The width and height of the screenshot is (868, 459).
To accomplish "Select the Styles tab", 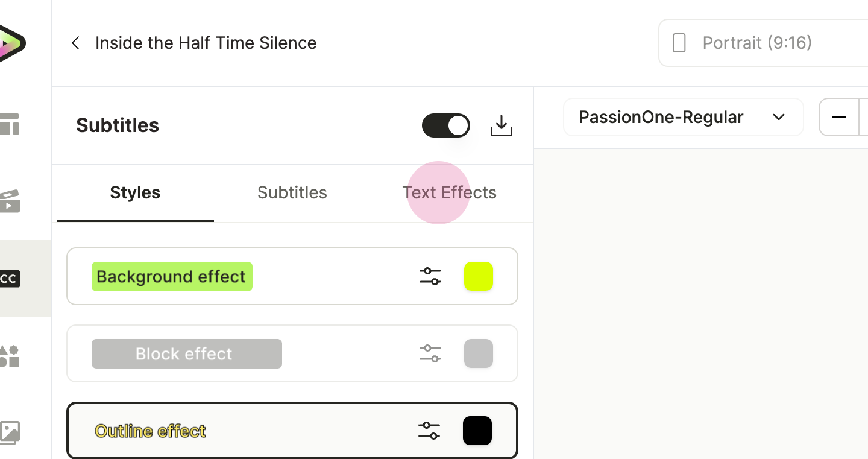I will [135, 192].
